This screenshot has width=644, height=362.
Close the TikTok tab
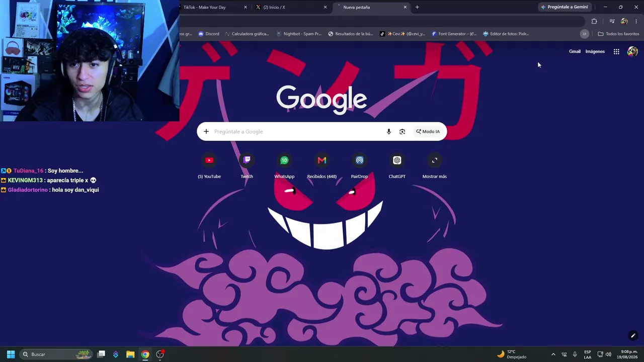point(246,7)
